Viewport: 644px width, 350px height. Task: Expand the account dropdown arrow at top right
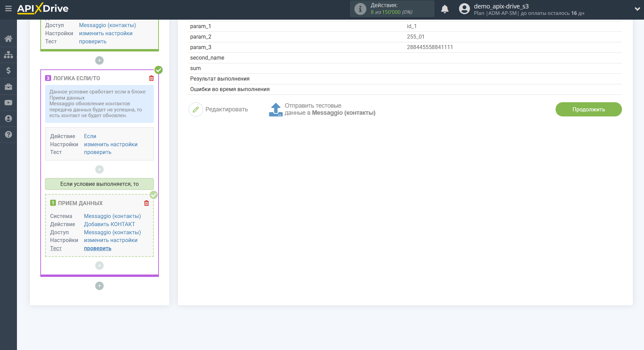(x=637, y=9)
